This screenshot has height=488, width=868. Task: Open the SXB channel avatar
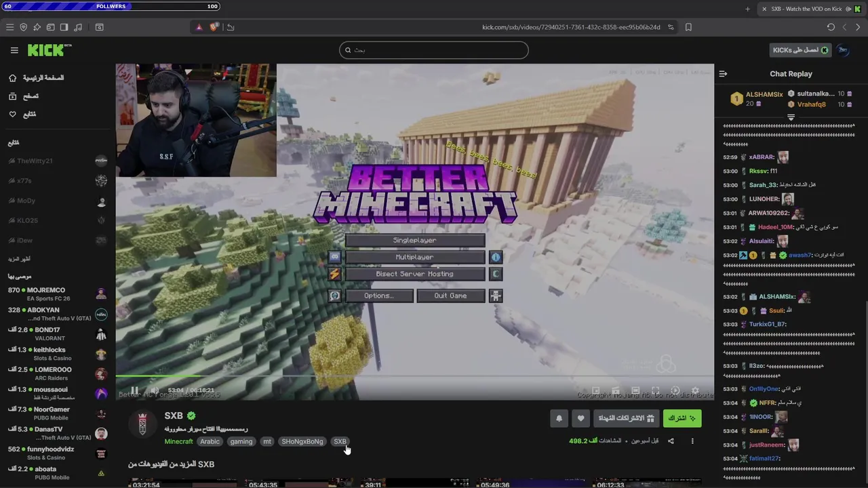click(142, 424)
